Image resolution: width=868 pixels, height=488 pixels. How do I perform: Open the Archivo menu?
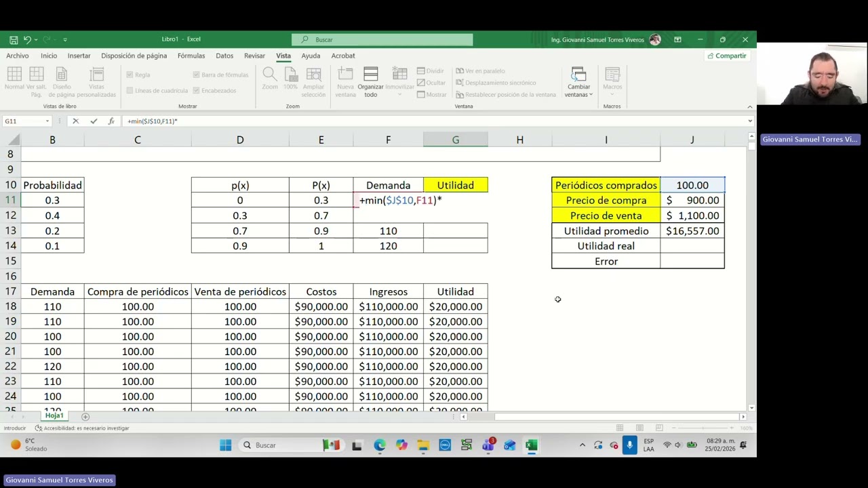(18, 56)
